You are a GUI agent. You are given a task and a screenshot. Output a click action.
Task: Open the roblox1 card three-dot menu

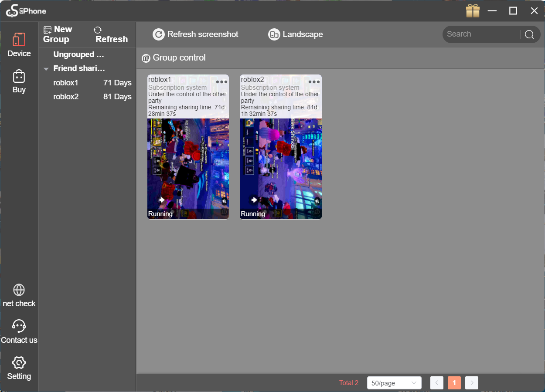click(221, 82)
